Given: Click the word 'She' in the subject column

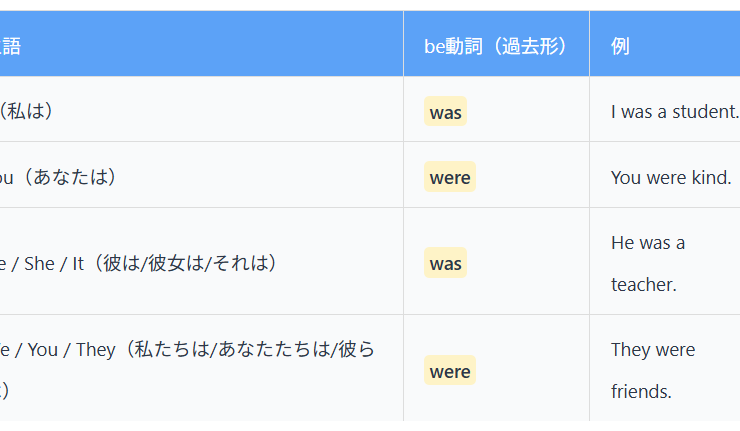Looking at the screenshot, I should (x=39, y=263).
